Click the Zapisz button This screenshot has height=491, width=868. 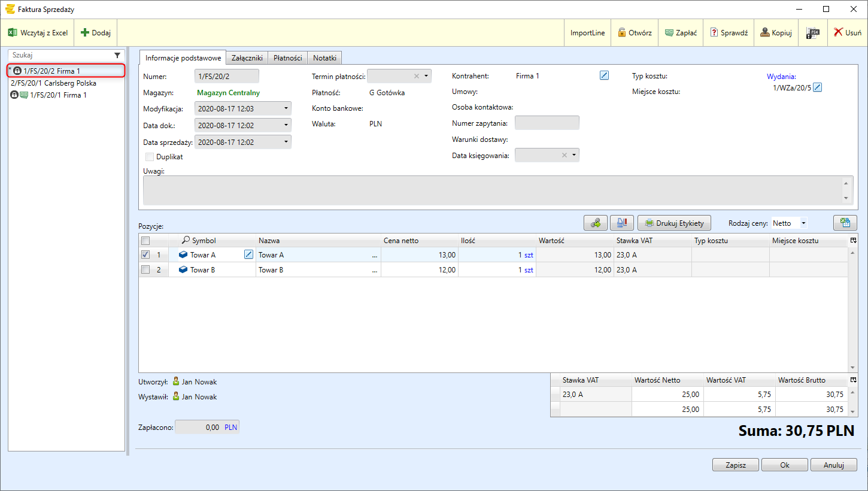pos(735,465)
